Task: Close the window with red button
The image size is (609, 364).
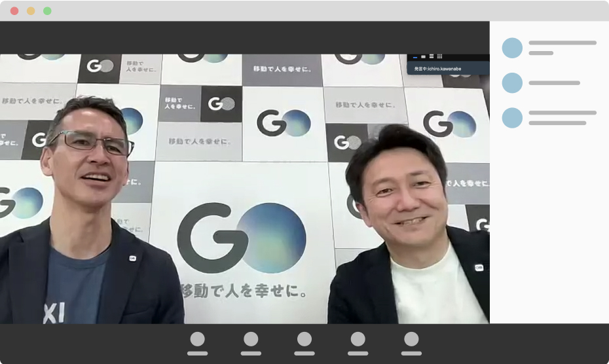Action: click(14, 11)
